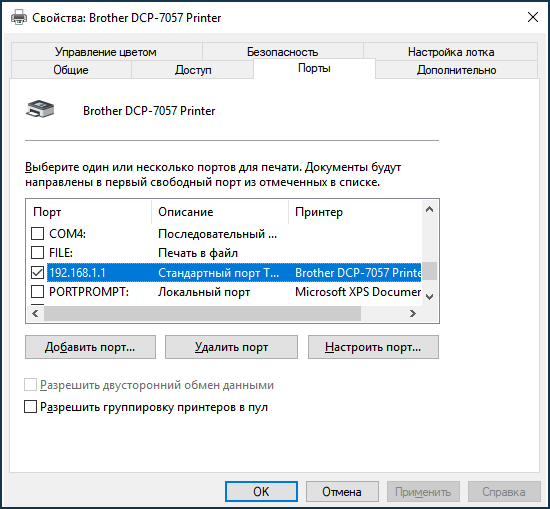This screenshot has width=550, height=509.
Task: Click the port list up arrow
Action: click(429, 210)
